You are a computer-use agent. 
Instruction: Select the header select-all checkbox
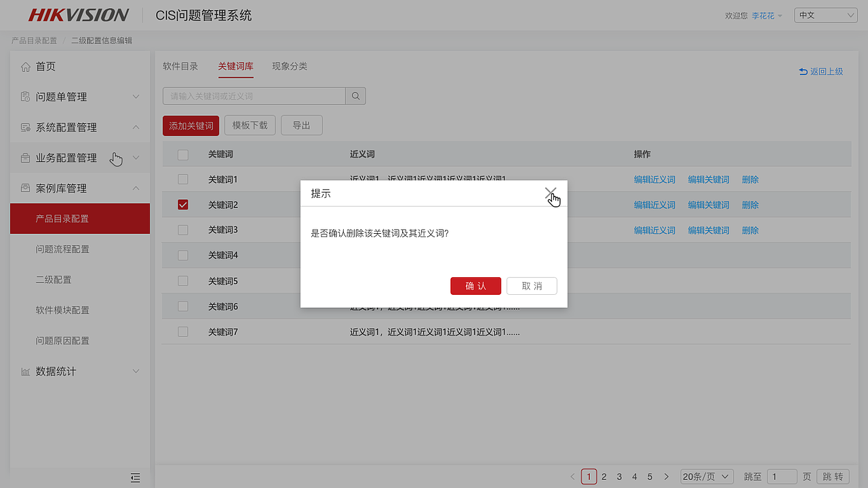(x=182, y=155)
